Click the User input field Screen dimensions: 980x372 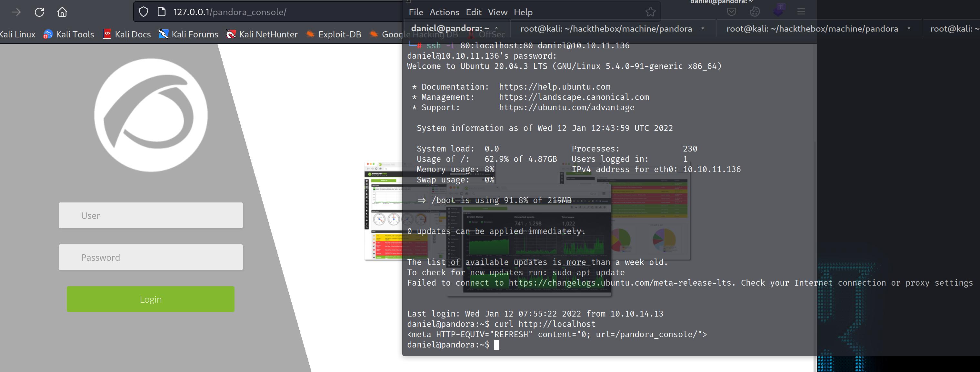pyautogui.click(x=150, y=215)
